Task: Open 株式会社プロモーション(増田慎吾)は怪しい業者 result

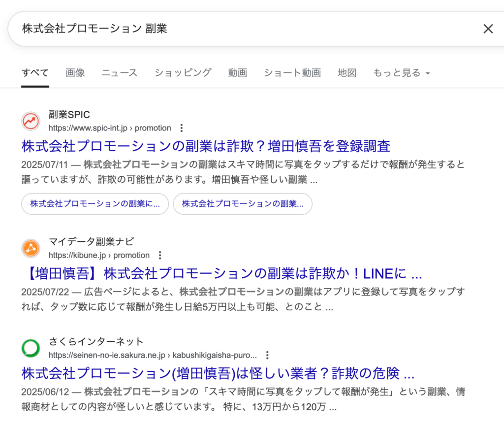Action: point(218,374)
